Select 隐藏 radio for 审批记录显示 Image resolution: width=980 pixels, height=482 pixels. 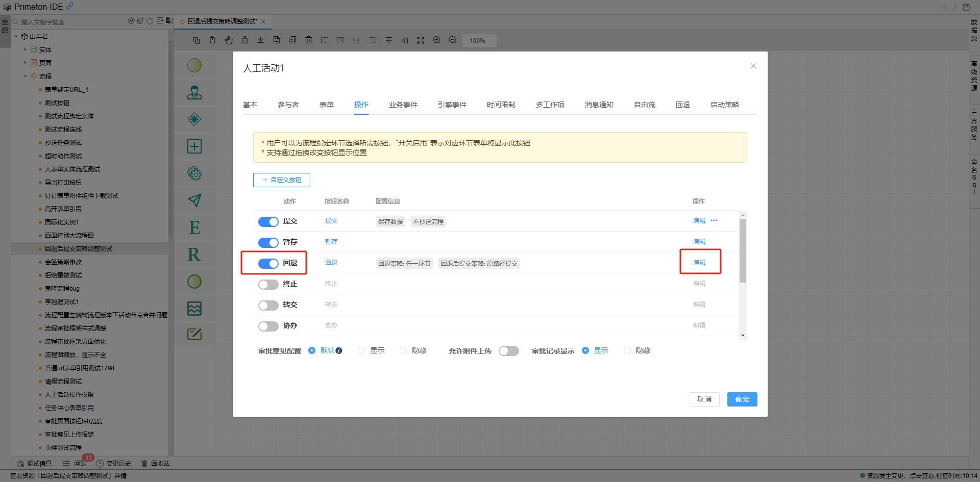(x=627, y=351)
